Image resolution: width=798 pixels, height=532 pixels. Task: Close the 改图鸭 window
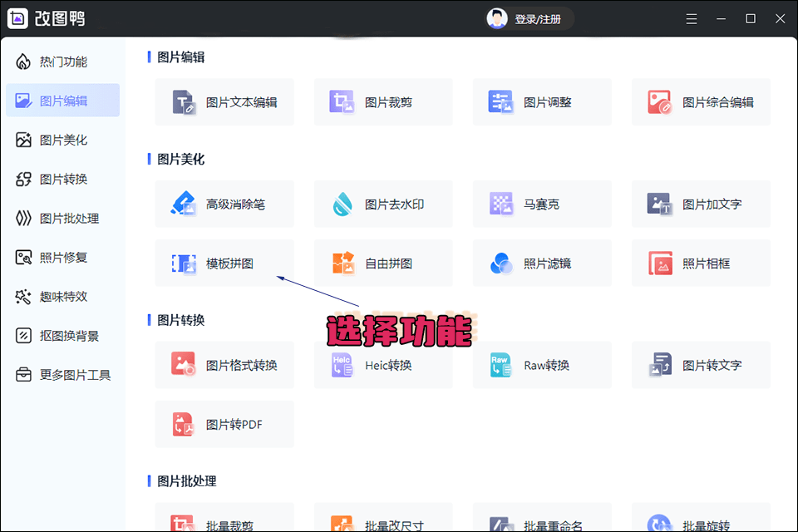(780, 19)
